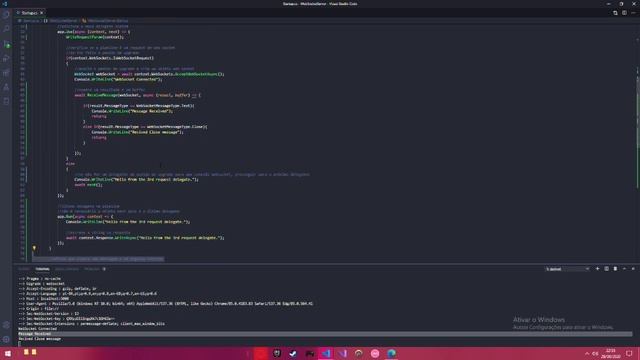Click the taskbar clock and date
640x360 pixels.
point(611,353)
